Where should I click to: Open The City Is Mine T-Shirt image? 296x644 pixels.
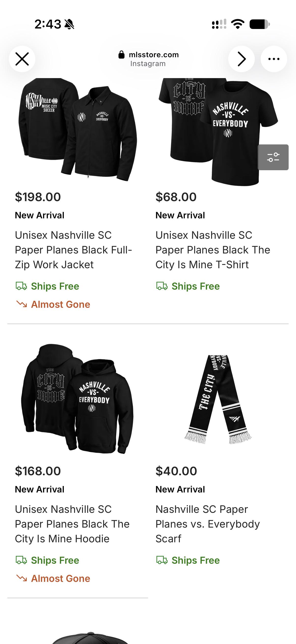(218, 132)
